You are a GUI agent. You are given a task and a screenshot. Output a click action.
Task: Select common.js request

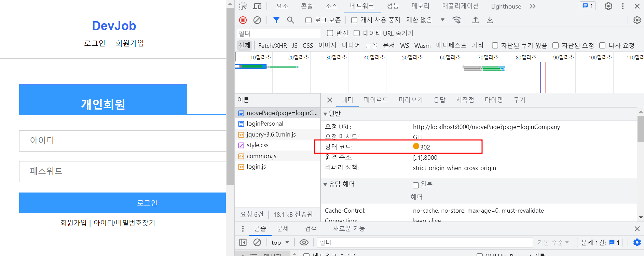278,156
